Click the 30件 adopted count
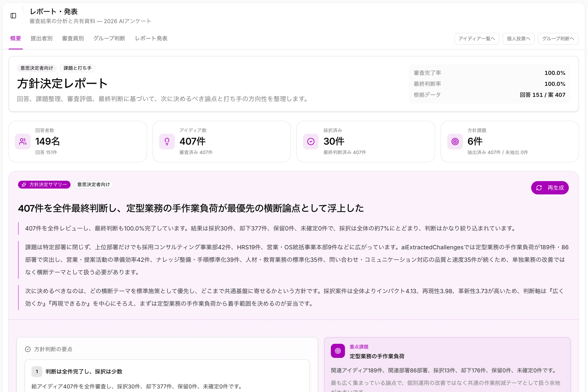Screen dimensions: 588x392 (334, 141)
